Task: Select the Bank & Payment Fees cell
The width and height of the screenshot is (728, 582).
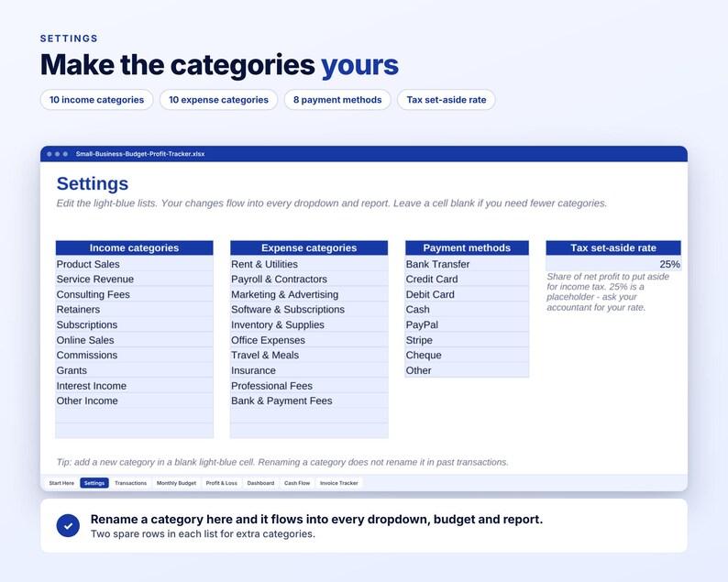Action: (x=309, y=401)
